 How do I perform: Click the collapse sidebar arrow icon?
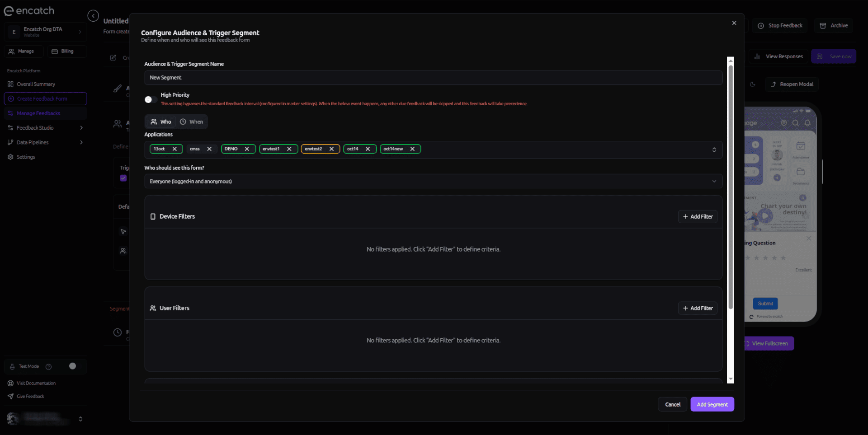point(93,16)
